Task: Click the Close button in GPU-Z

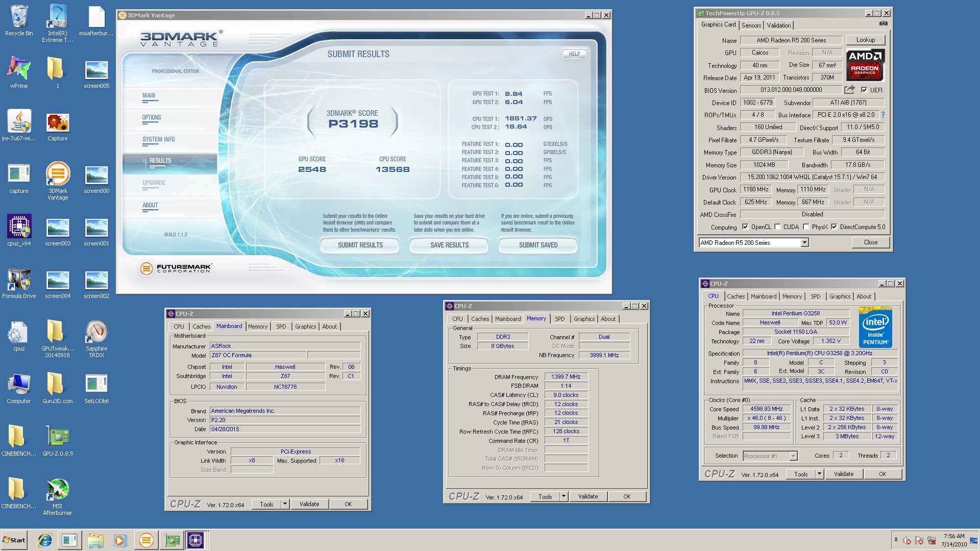Action: click(871, 242)
